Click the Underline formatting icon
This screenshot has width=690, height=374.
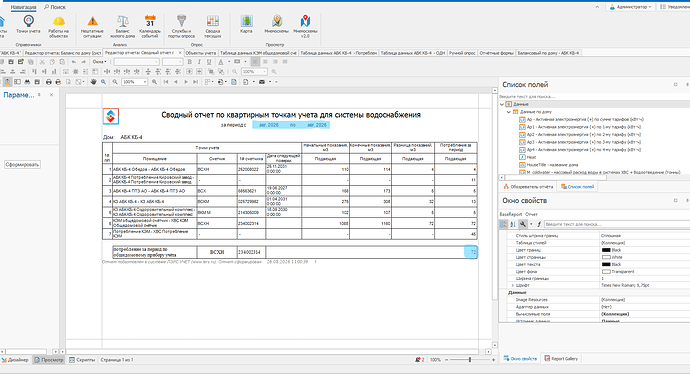209,62
